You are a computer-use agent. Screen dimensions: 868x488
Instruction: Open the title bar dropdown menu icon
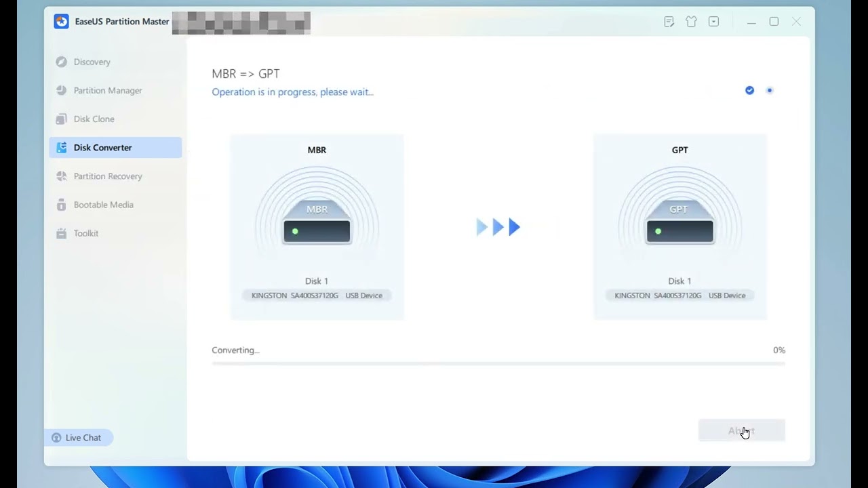click(713, 22)
